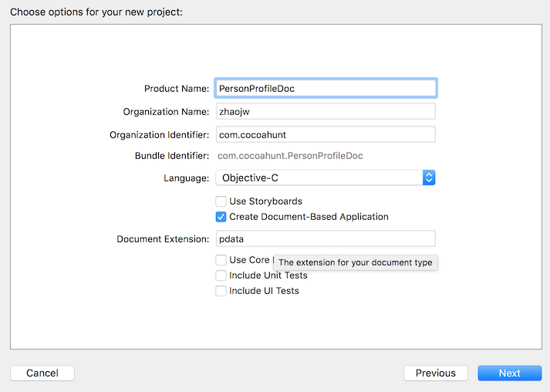Enable Include Unit Tests option
Screen dimensions: 550x392
coord(221,275)
